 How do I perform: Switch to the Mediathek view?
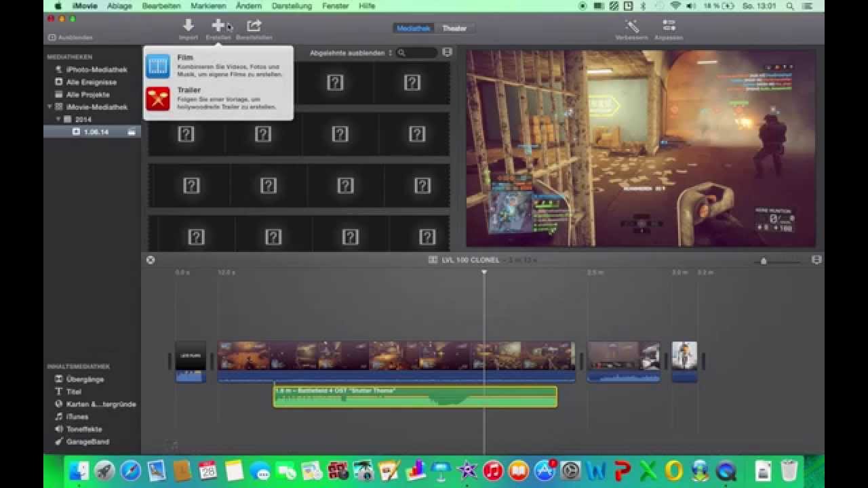413,28
